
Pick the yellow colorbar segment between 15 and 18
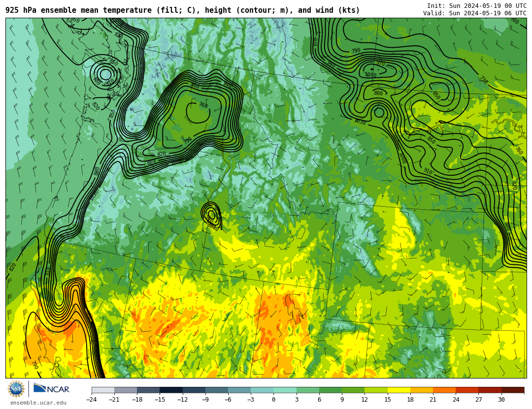click(399, 390)
